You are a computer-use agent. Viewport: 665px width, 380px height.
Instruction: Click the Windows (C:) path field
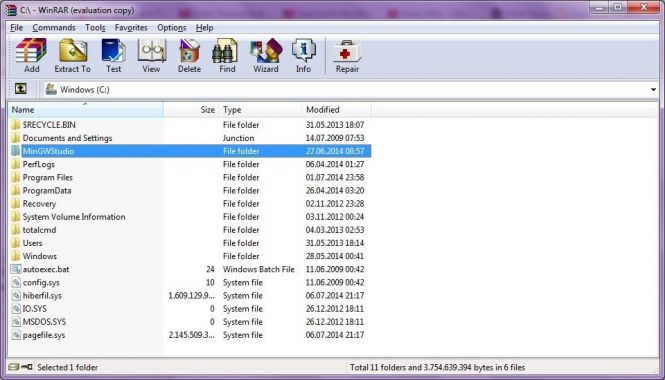pyautogui.click(x=350, y=89)
